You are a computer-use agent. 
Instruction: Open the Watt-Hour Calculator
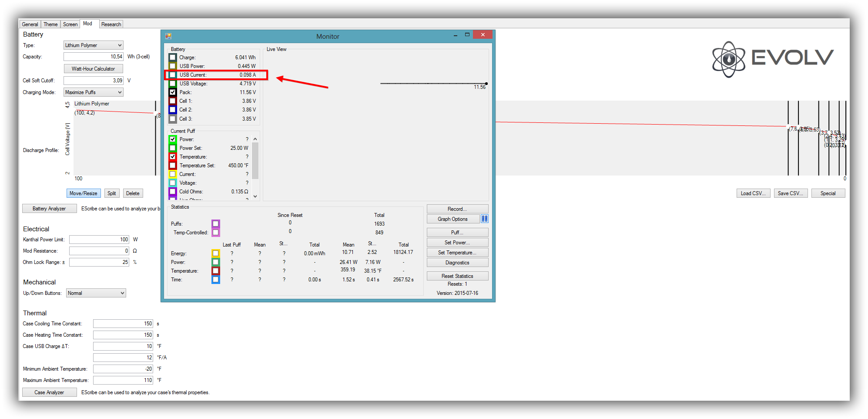(x=93, y=69)
